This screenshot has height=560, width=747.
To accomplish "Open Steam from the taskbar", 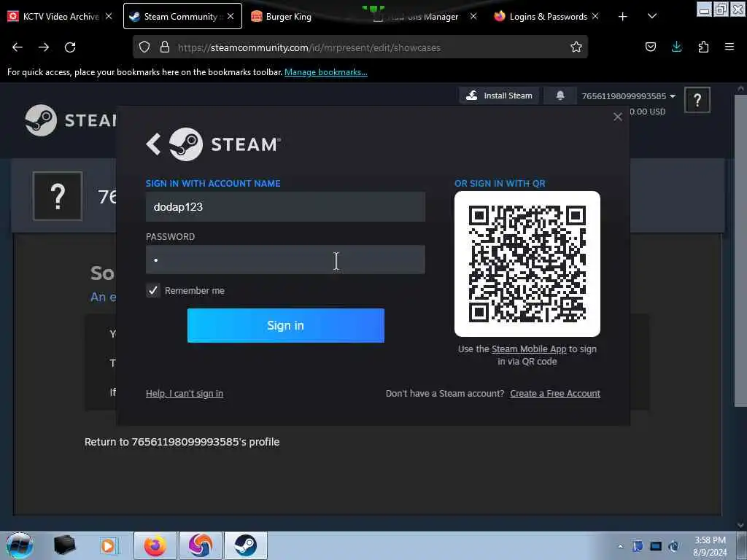I will coord(245,545).
